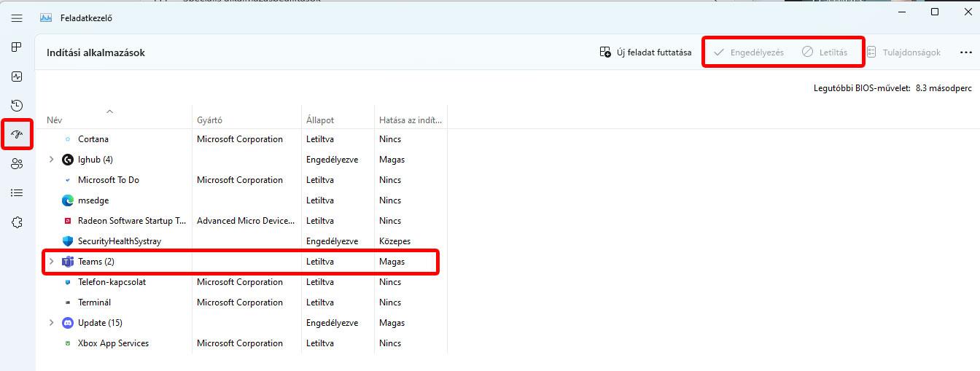Image resolution: width=980 pixels, height=371 pixels.
Task: Open the Services page in sidebar
Action: pos(17,222)
